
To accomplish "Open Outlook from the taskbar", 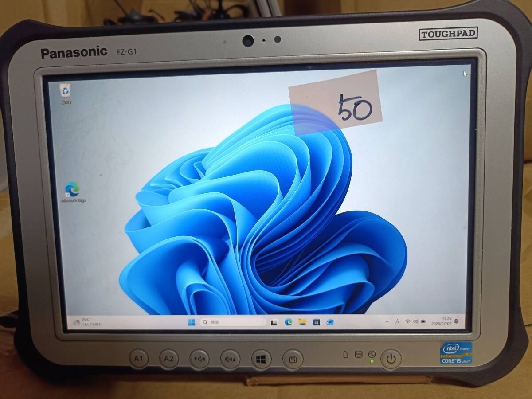I will pyautogui.click(x=330, y=322).
